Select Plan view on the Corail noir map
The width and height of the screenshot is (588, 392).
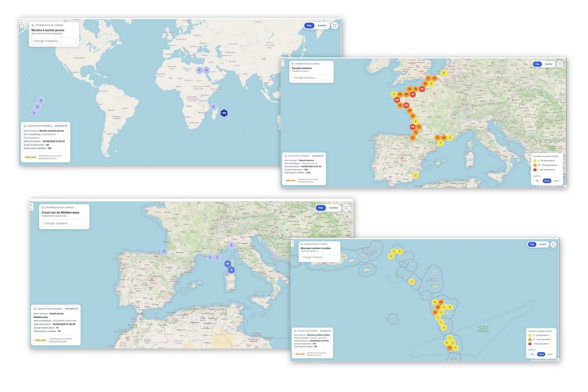click(321, 208)
